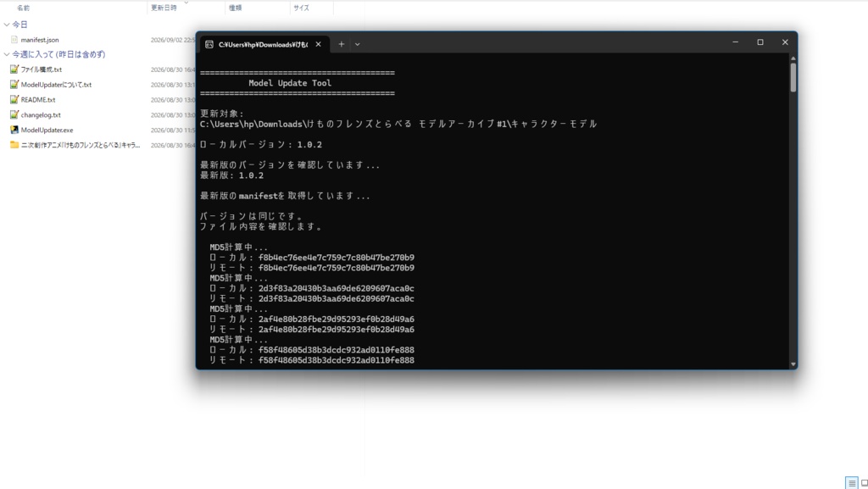
Task: Click the 二次創作アニメ folder icon
Action: point(14,145)
